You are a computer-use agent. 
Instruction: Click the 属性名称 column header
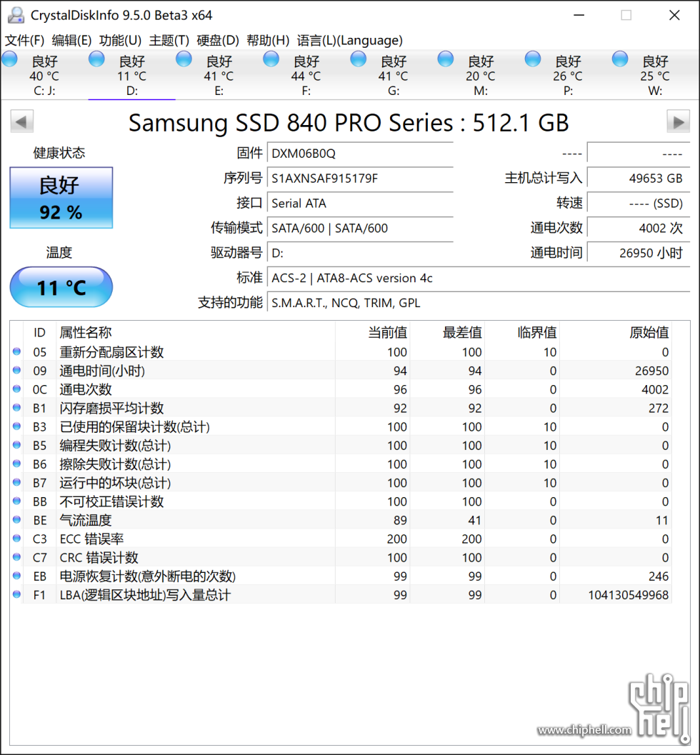(x=196, y=332)
